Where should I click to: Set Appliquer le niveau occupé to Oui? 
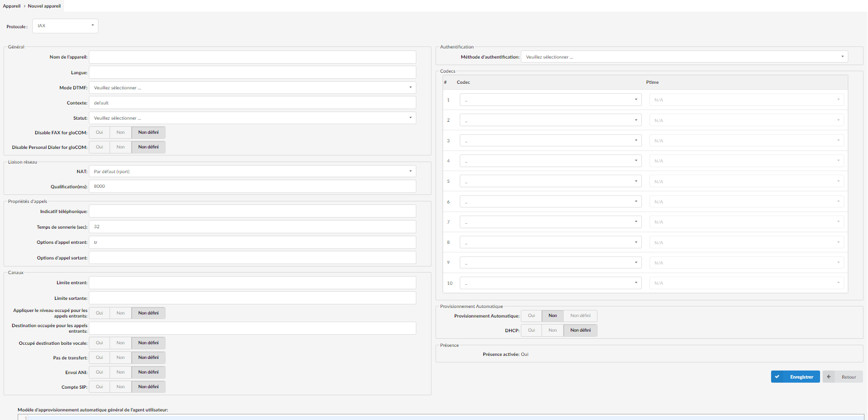coord(99,313)
